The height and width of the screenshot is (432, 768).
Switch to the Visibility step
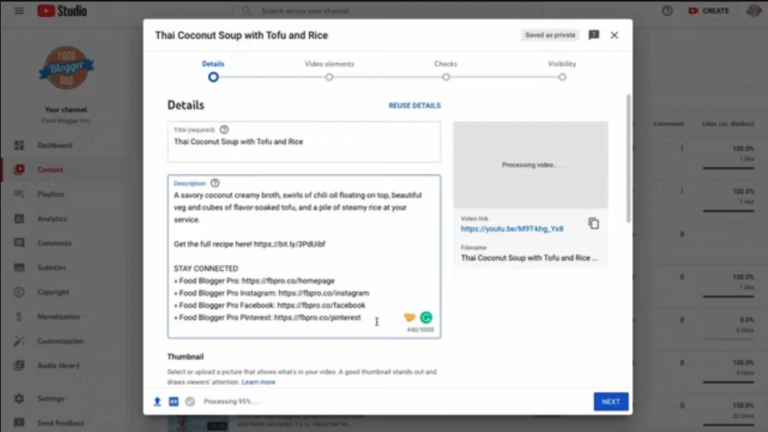tap(562, 76)
